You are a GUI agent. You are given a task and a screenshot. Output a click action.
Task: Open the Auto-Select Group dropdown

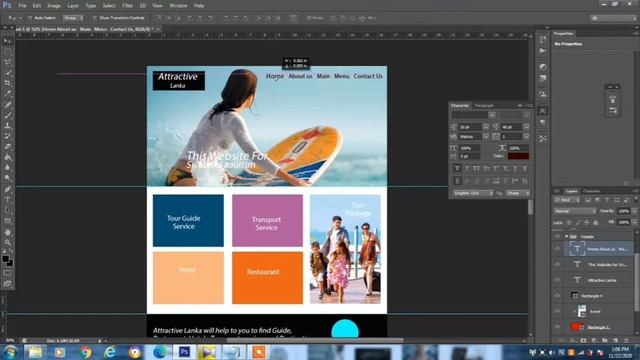pos(73,18)
